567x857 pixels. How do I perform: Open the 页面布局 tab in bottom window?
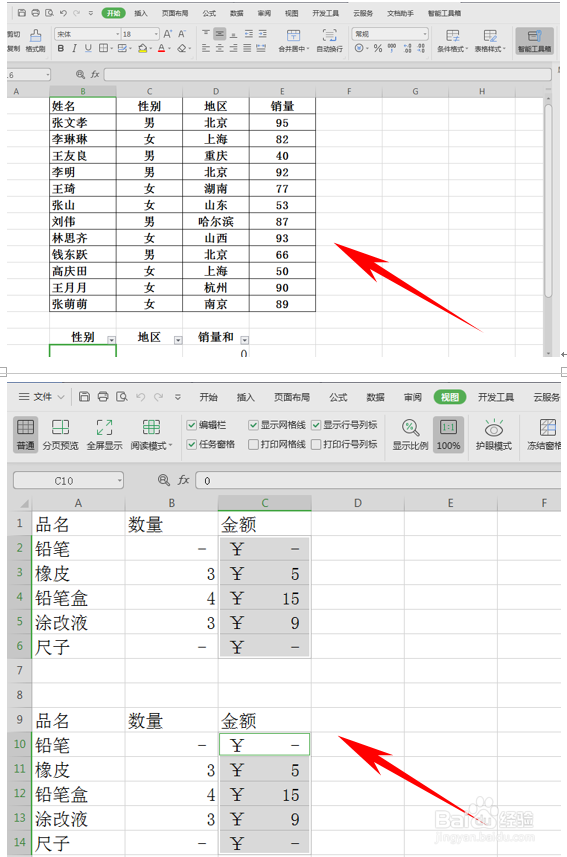tap(291, 397)
